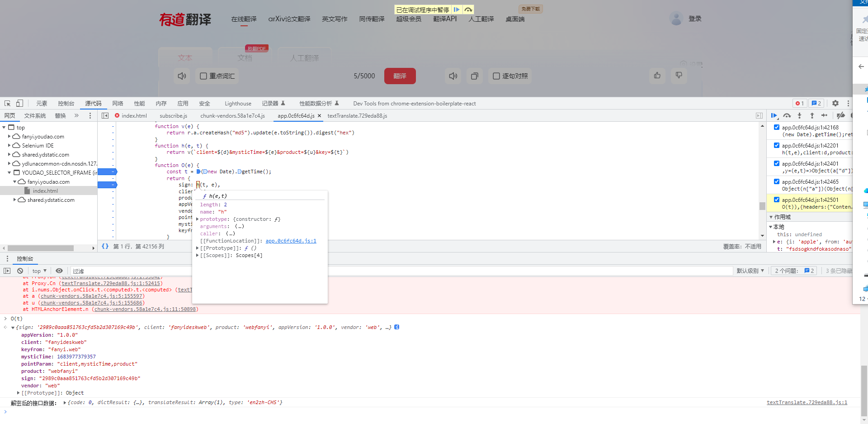This screenshot has height=424, width=868.
Task: Resume from the paused-in-debugger overlay
Action: [457, 10]
